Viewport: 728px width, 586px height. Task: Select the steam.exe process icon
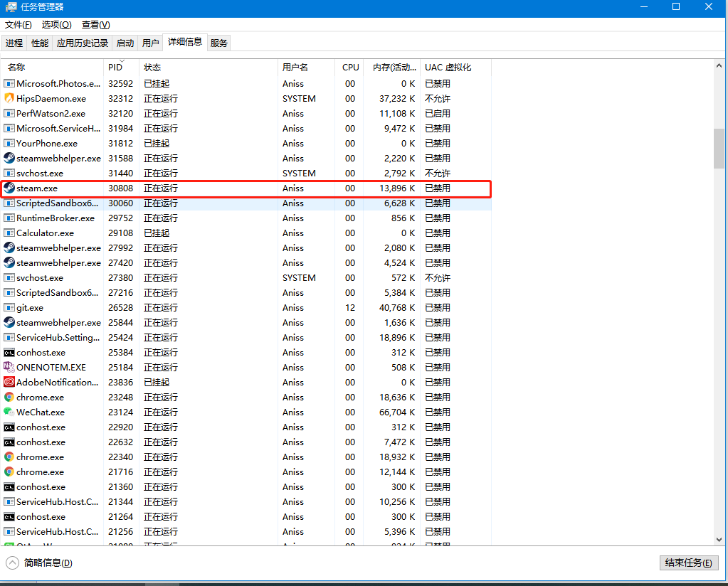click(9, 188)
